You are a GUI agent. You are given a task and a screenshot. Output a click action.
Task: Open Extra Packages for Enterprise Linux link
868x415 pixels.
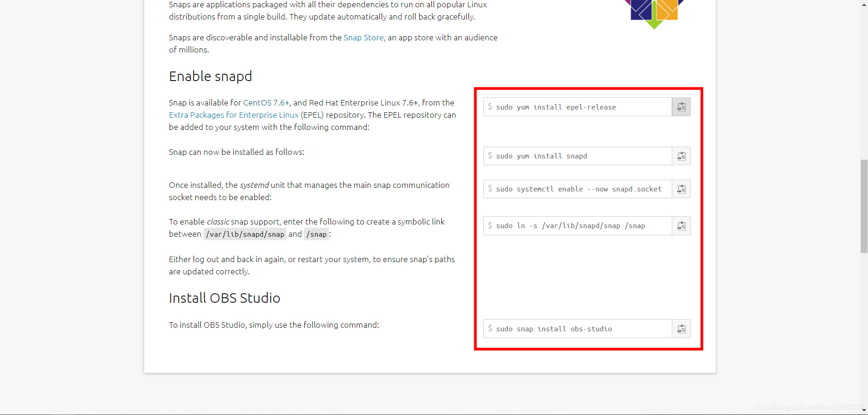pos(234,115)
